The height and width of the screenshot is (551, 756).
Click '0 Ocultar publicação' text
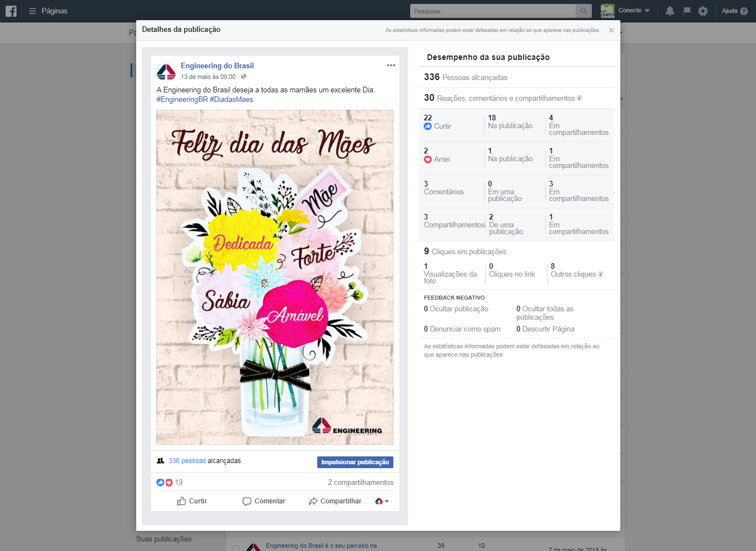tap(456, 309)
